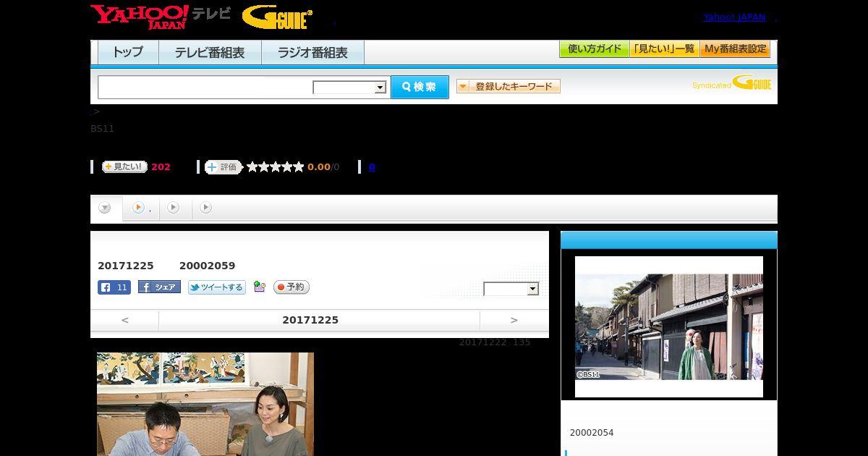This screenshot has height=456, width=868.
Task: Click the ツイートする Twitter button
Action: point(216,287)
